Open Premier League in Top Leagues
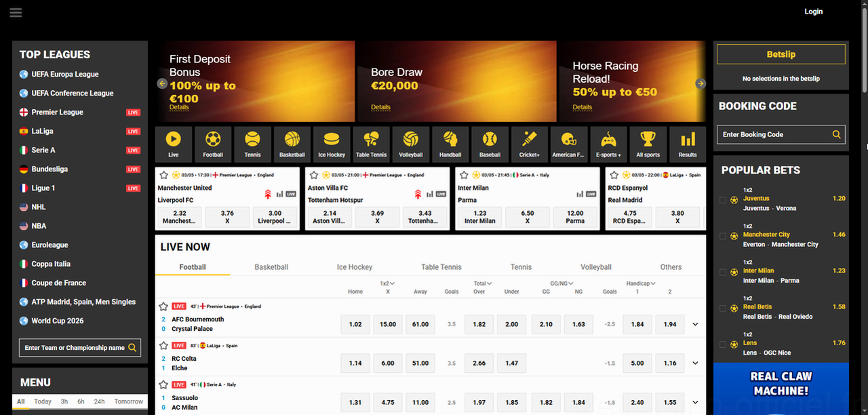 coord(58,113)
